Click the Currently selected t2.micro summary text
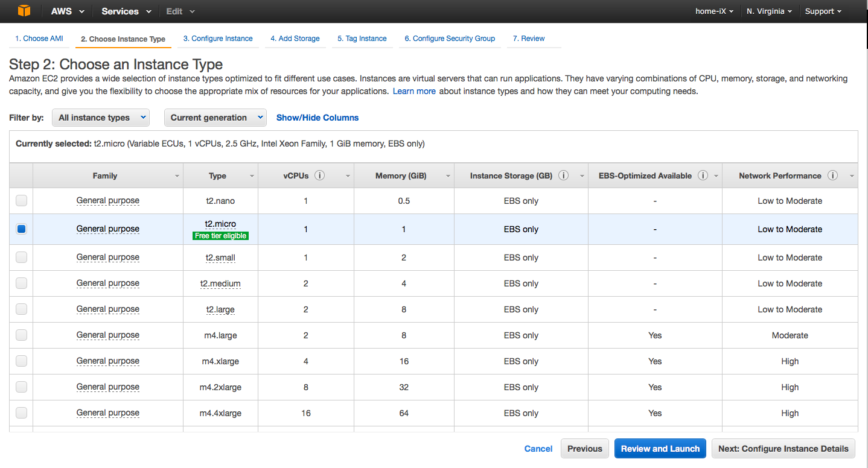868x468 pixels. click(x=220, y=144)
